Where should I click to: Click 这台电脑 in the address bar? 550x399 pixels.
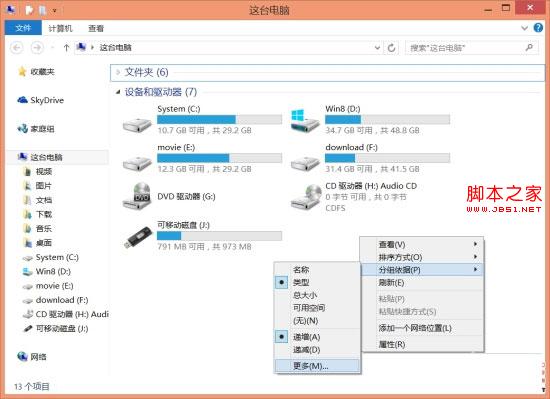coord(115,47)
